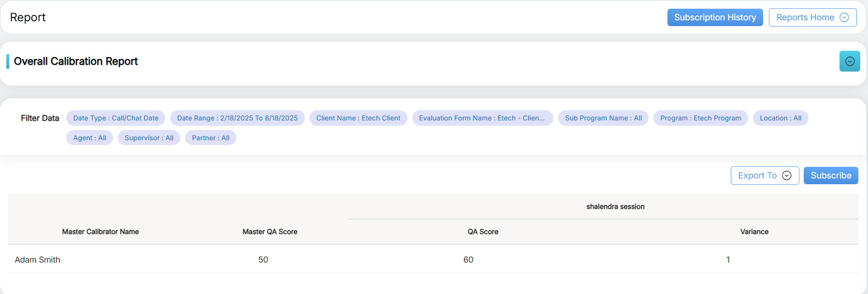Click the Date Range filter chip
This screenshot has width=868, height=294.
pyautogui.click(x=237, y=118)
